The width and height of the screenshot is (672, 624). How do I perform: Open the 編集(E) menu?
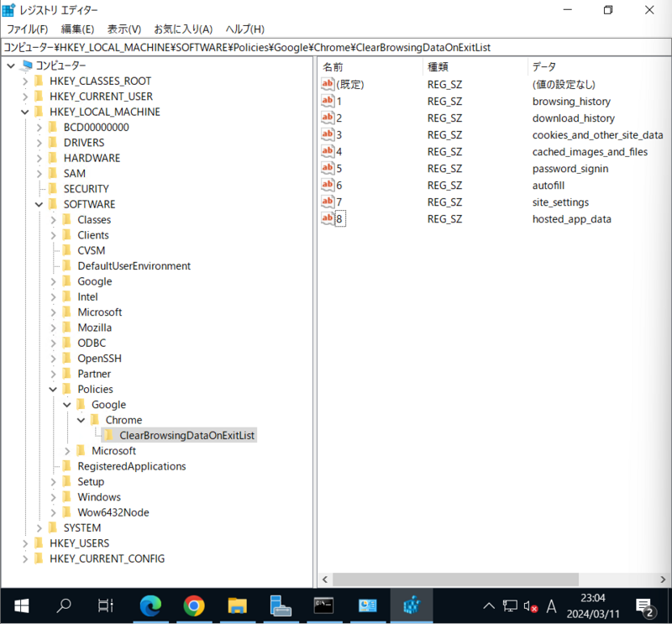click(77, 29)
